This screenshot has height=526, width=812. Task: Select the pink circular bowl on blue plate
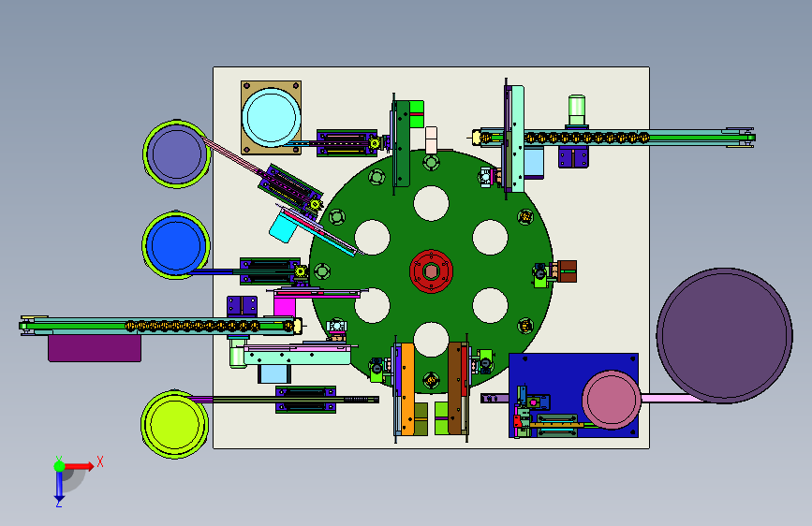click(611, 400)
